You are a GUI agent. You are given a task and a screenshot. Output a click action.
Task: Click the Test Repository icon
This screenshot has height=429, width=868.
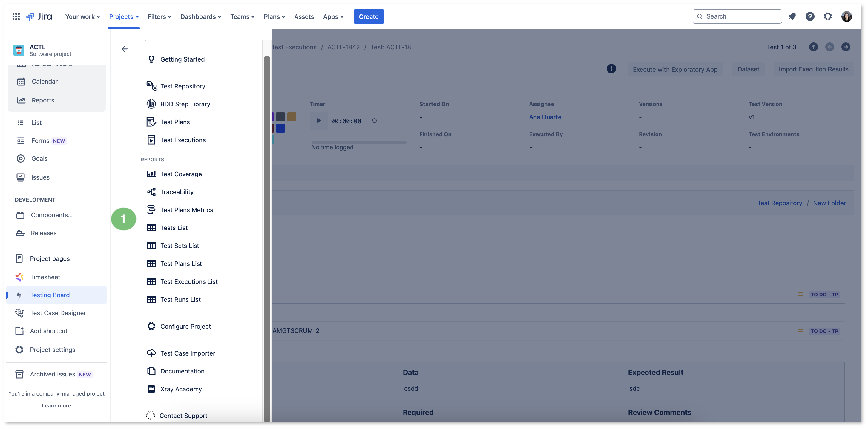click(151, 86)
